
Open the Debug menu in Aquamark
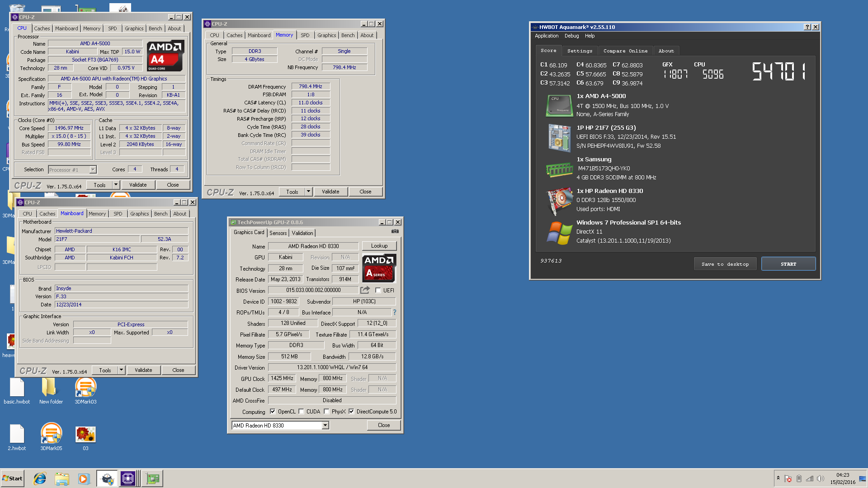(571, 36)
